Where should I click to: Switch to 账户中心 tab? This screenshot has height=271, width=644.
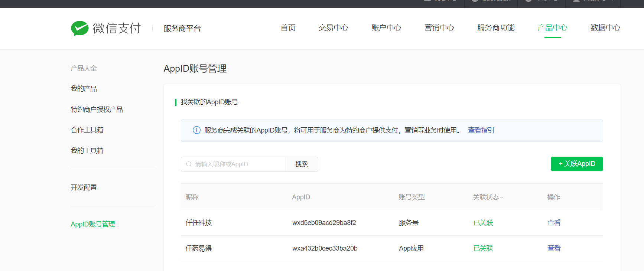click(x=386, y=28)
